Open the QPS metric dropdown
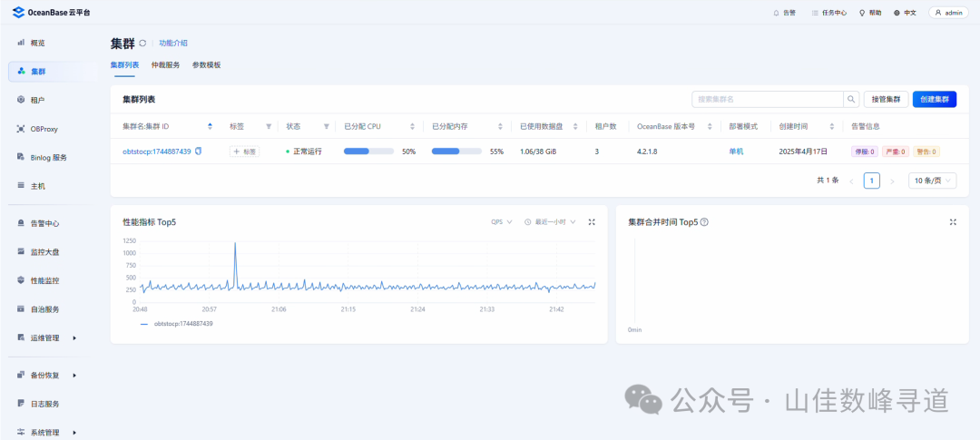 (502, 222)
